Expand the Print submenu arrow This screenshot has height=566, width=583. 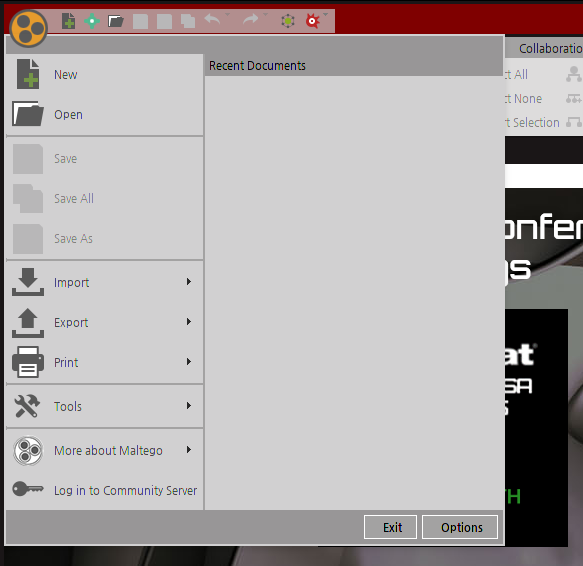(x=189, y=361)
